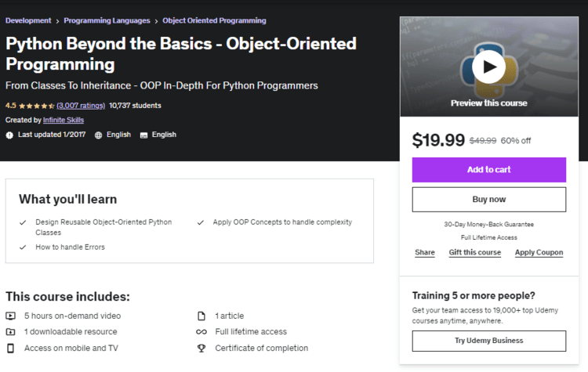Click Apply OOP Concepts to handle complexity

[282, 222]
